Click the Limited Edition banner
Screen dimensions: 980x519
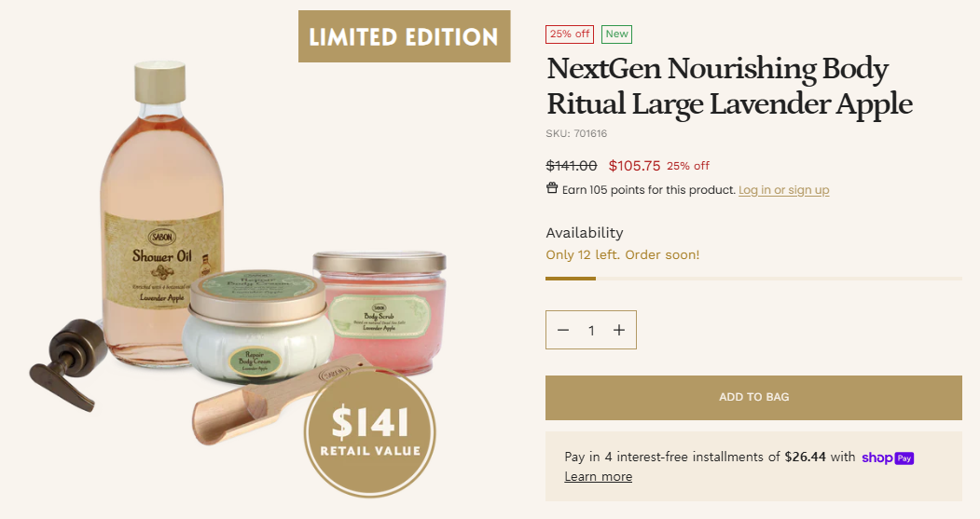click(x=405, y=36)
